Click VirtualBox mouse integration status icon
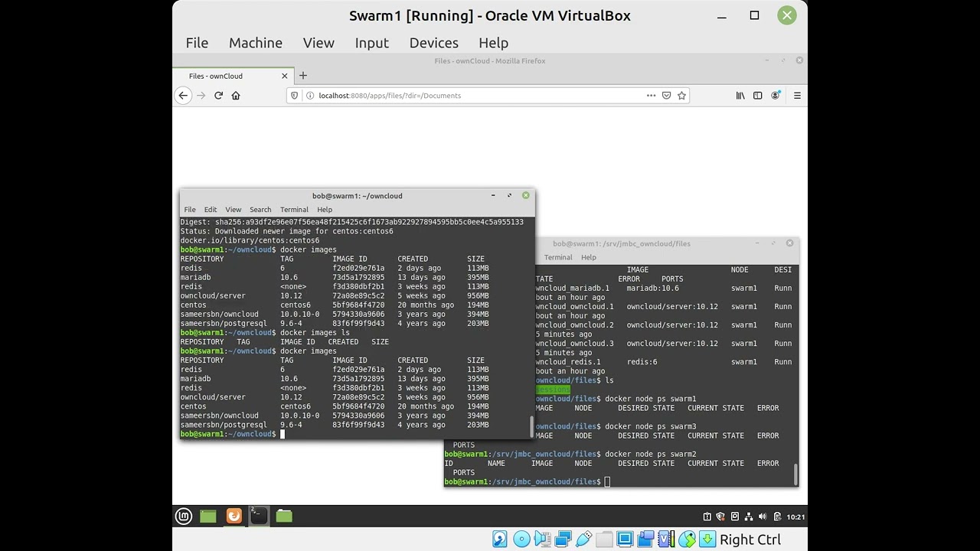 (687, 540)
